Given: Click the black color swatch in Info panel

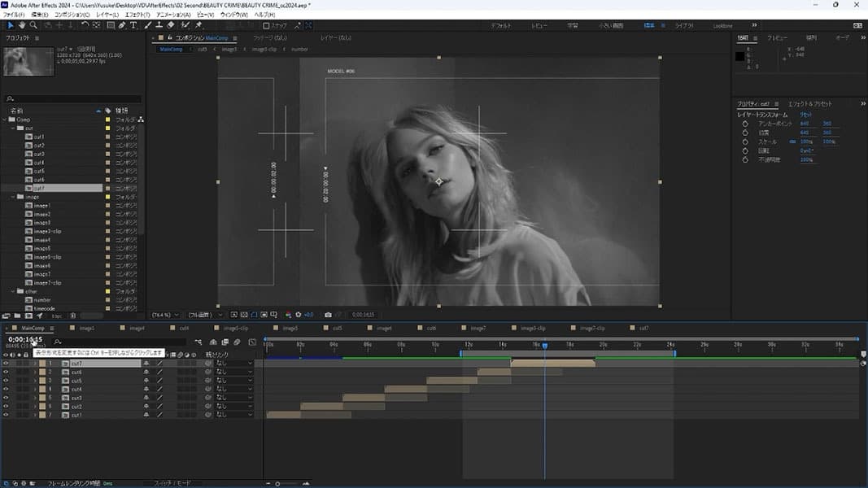Looking at the screenshot, I should click(x=740, y=56).
